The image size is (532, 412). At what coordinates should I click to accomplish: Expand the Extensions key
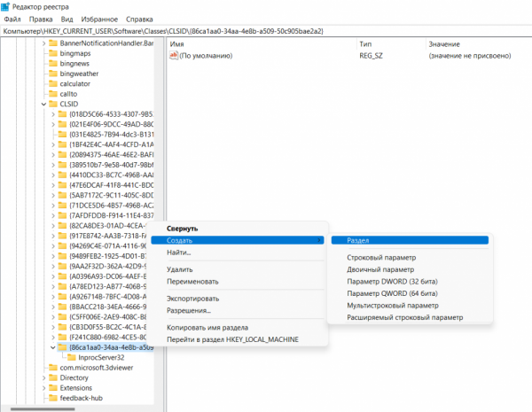43,388
